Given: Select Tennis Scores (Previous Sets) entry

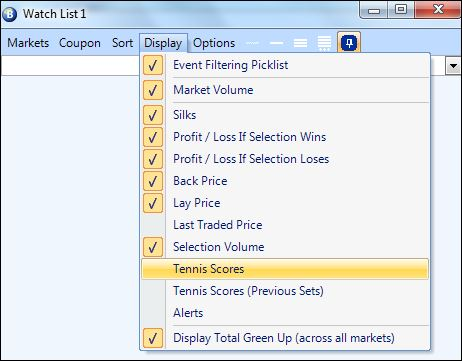Looking at the screenshot, I should click(x=285, y=291).
